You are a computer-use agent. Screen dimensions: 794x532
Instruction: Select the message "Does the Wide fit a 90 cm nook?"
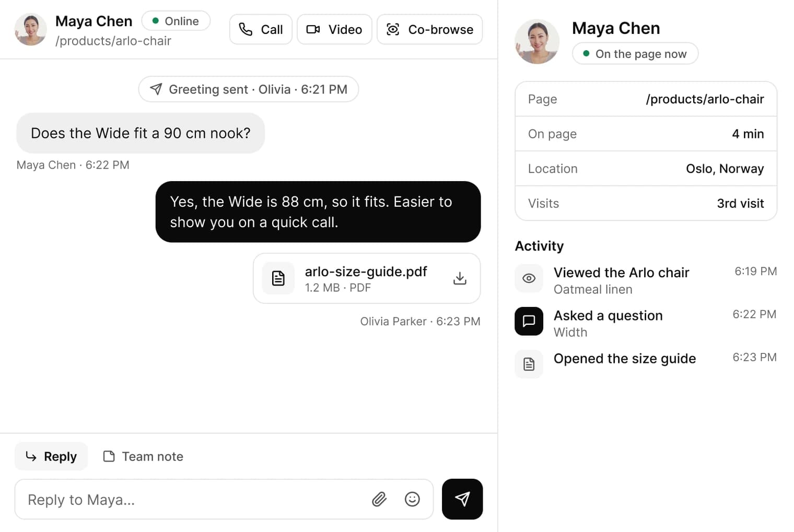(x=141, y=133)
